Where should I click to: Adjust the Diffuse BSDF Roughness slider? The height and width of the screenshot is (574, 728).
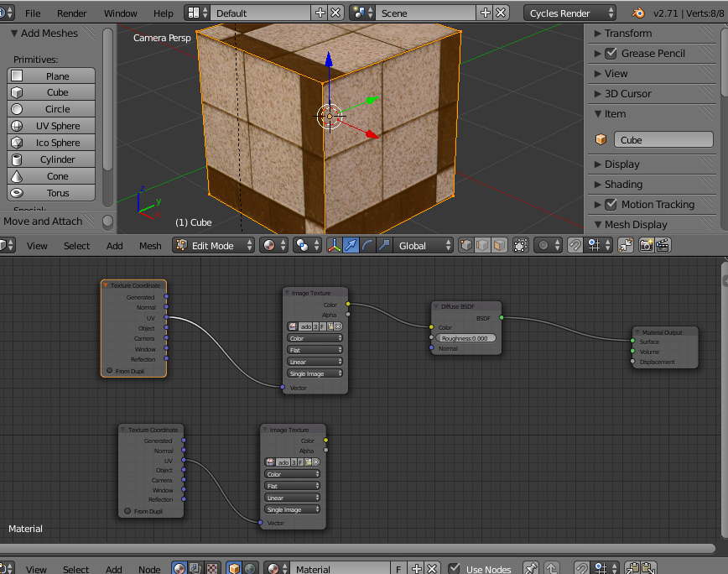point(465,338)
